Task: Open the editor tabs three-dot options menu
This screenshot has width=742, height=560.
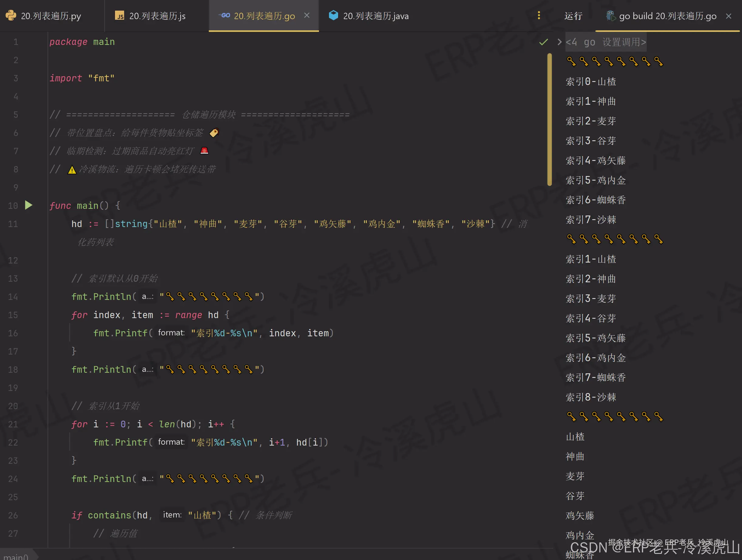Action: 539,15
